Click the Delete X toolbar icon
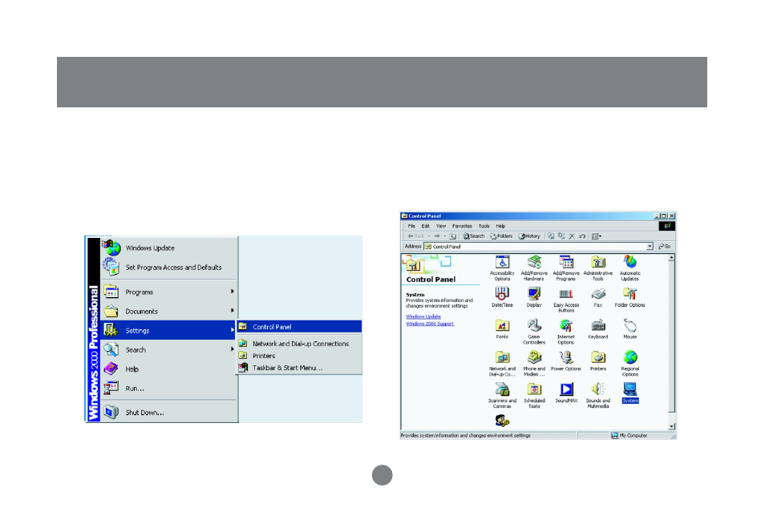Screen dimensions: 765x532 572,236
